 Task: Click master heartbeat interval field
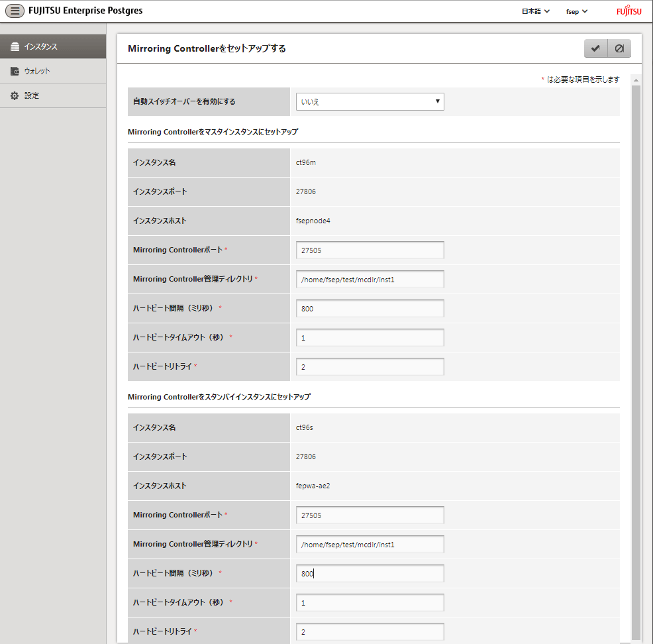(x=370, y=308)
